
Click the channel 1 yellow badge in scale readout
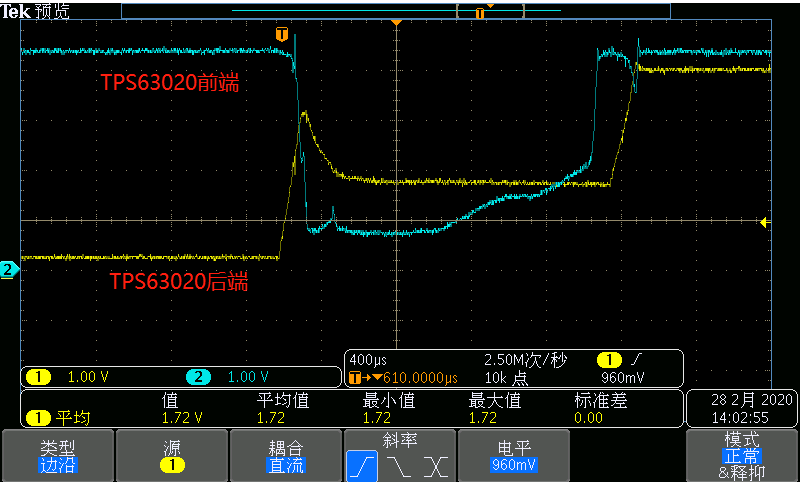pos(38,377)
